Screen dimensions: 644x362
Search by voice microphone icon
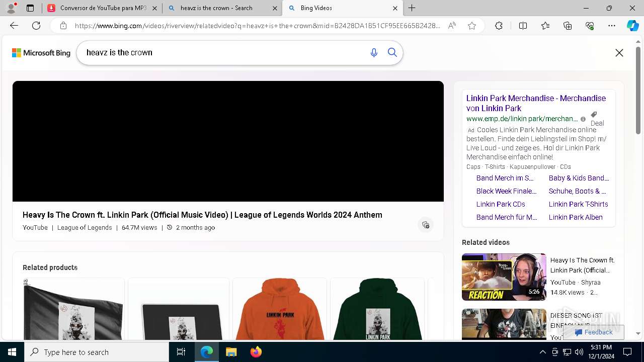pyautogui.click(x=374, y=53)
